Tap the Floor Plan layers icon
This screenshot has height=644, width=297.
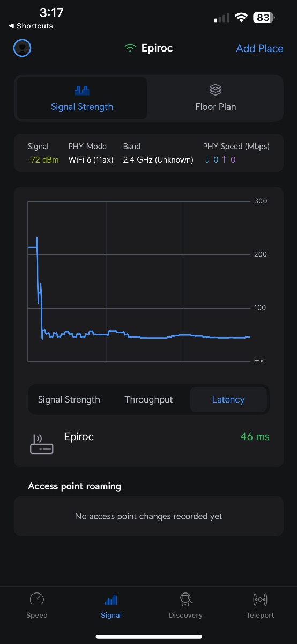[216, 90]
